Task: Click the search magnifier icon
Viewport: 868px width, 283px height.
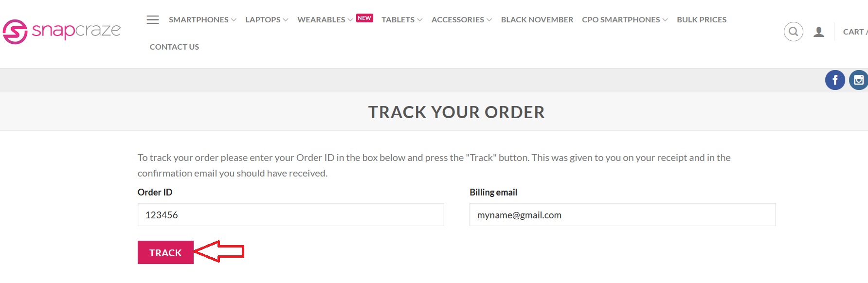Action: coord(793,32)
